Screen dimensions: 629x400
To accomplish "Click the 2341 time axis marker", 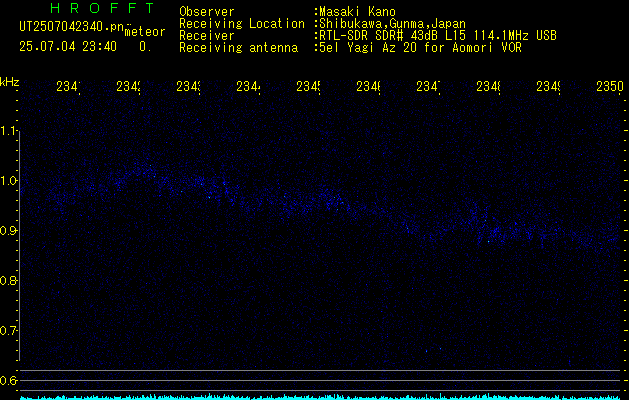I will 69,86.
